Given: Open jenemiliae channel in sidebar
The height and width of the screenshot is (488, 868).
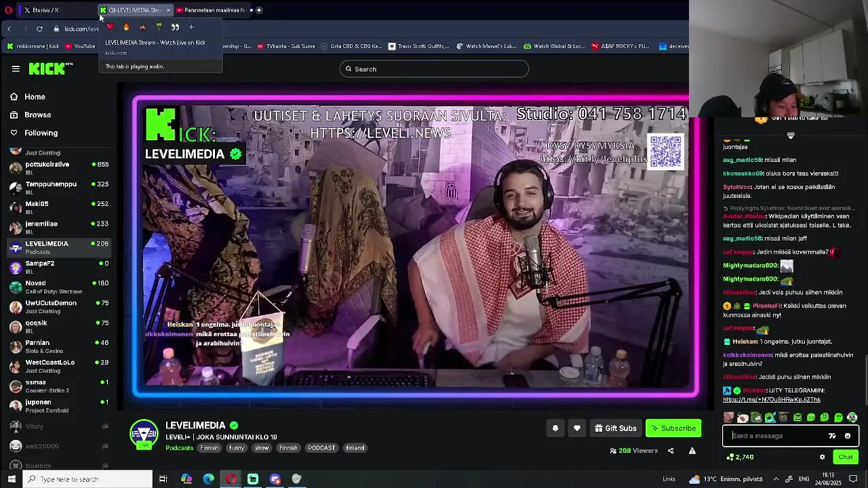Looking at the screenshot, I should pos(59,227).
